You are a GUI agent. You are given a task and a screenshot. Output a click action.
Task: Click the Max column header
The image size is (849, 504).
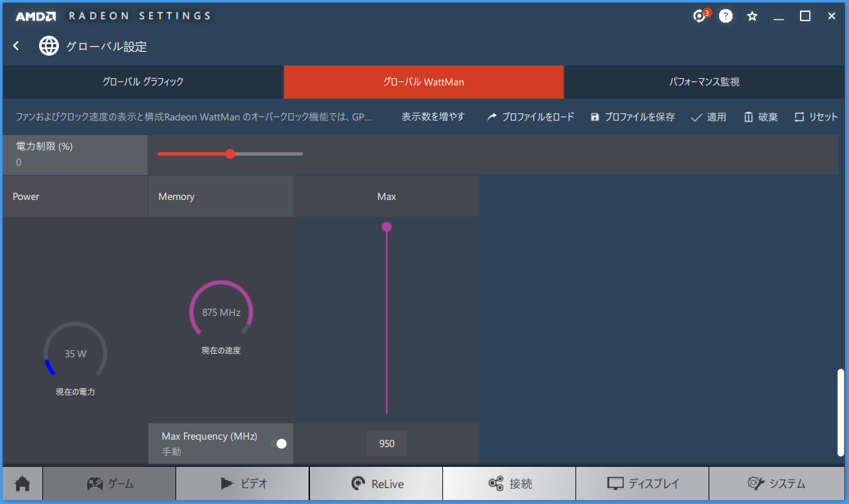click(x=387, y=197)
